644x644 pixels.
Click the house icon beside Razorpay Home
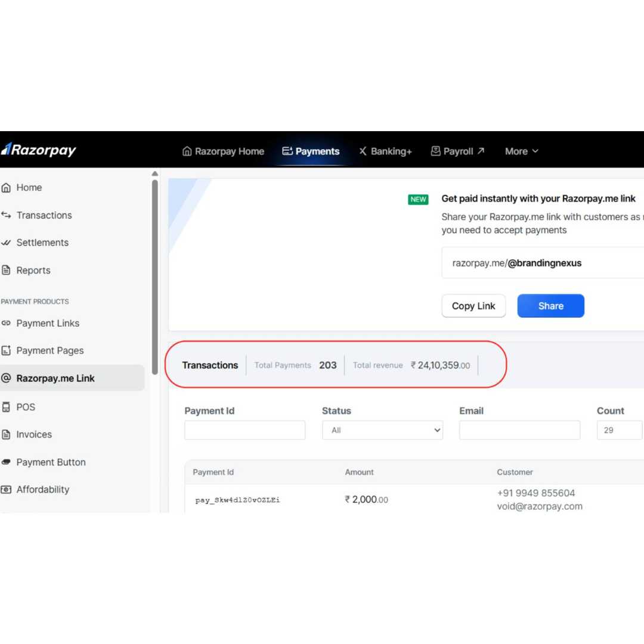[x=187, y=151]
